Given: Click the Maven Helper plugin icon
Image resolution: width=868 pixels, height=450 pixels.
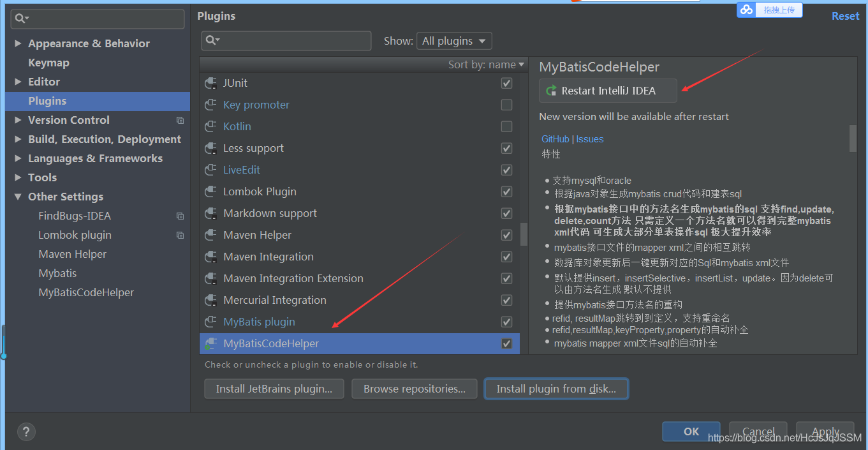Looking at the screenshot, I should [210, 236].
